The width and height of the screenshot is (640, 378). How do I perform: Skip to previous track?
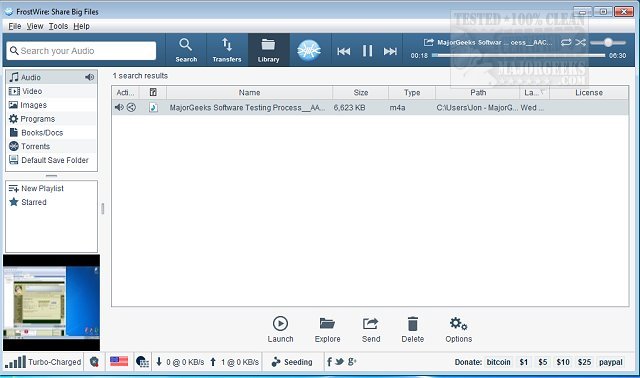(x=344, y=51)
